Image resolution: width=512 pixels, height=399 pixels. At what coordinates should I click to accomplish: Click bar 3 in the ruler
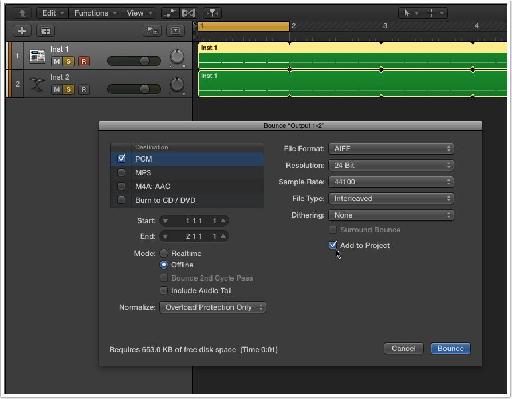(x=385, y=26)
